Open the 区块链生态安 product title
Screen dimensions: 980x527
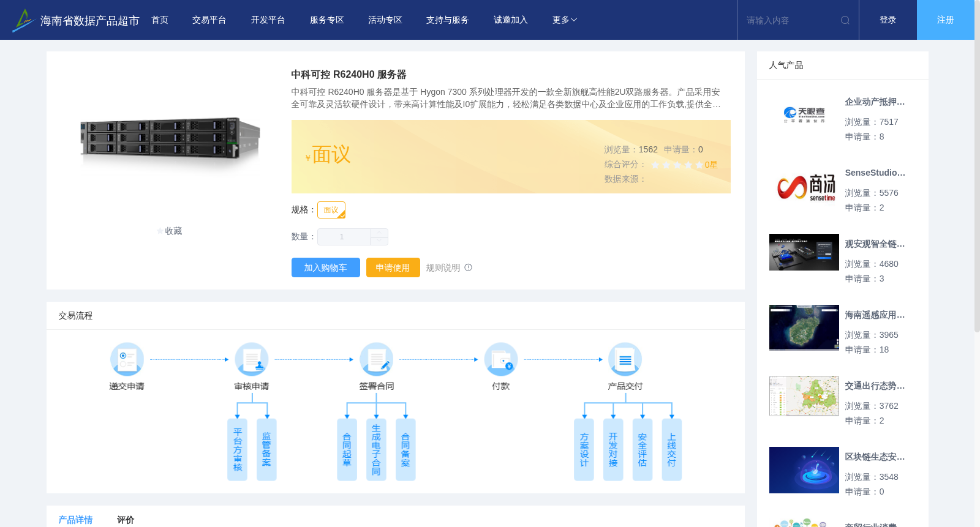click(x=875, y=457)
